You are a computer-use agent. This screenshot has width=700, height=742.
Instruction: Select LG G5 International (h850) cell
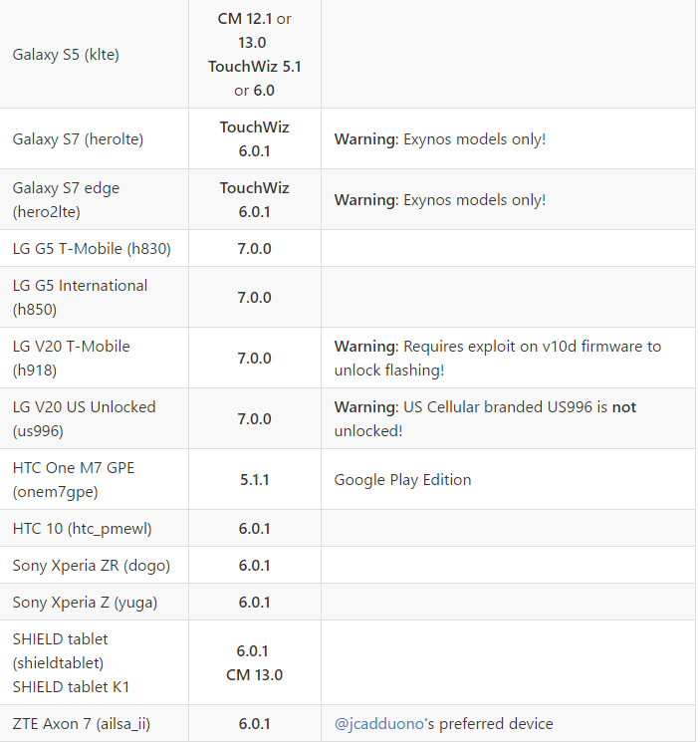tap(80, 298)
